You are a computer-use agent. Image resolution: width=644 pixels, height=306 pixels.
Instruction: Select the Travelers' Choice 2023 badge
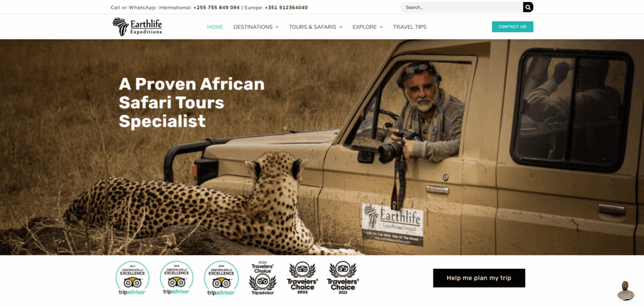click(x=343, y=278)
